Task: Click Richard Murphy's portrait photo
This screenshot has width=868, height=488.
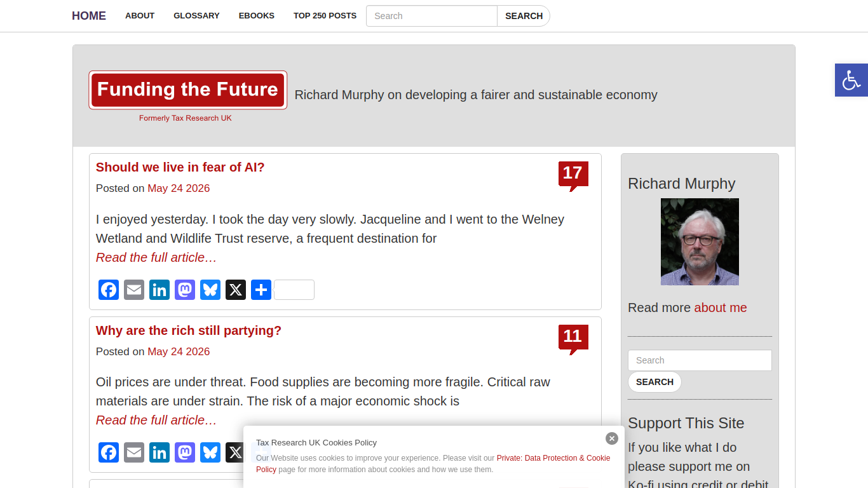Action: [x=700, y=241]
